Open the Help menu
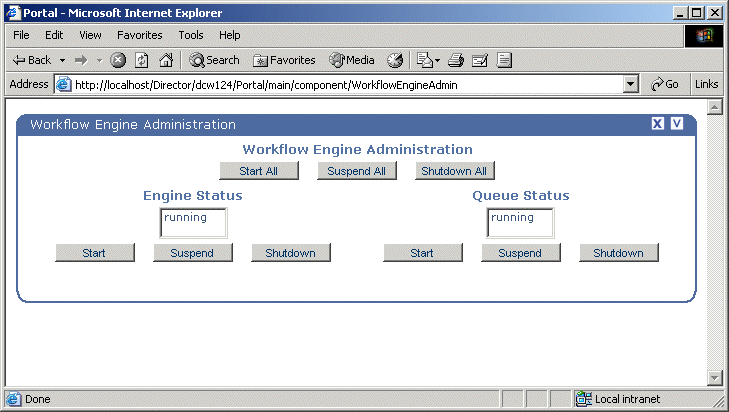Image resolution: width=729 pixels, height=412 pixels. pos(230,35)
